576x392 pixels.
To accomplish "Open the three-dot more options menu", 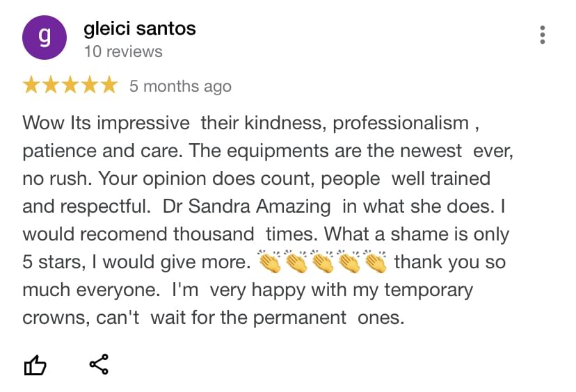I will point(543,35).
